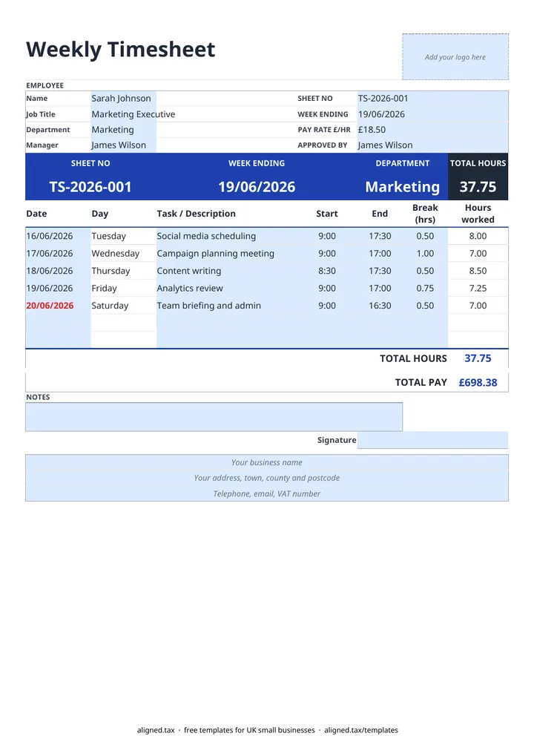
Task: Click Thursday's start time '8:30'
Action: pyautogui.click(x=327, y=271)
